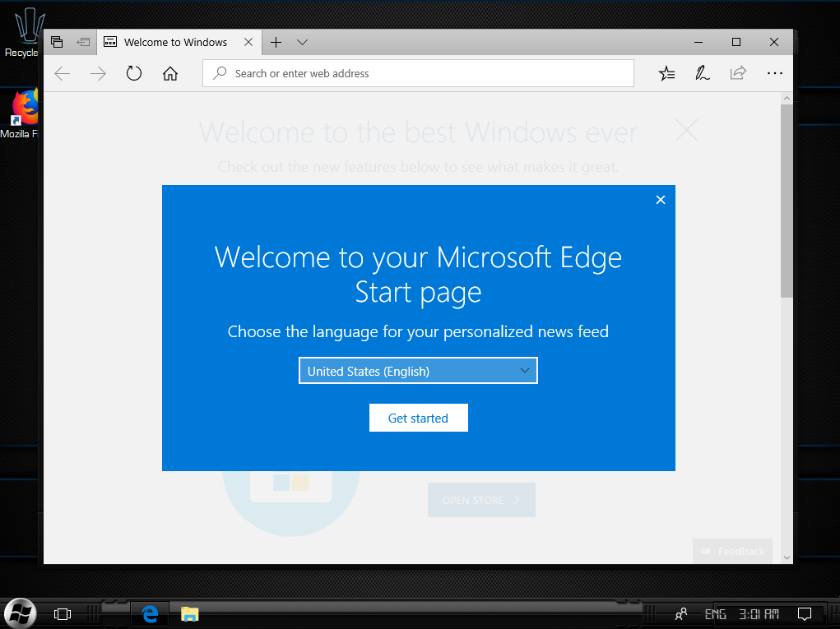
Task: Open File Explorer from taskbar
Action: [190, 614]
